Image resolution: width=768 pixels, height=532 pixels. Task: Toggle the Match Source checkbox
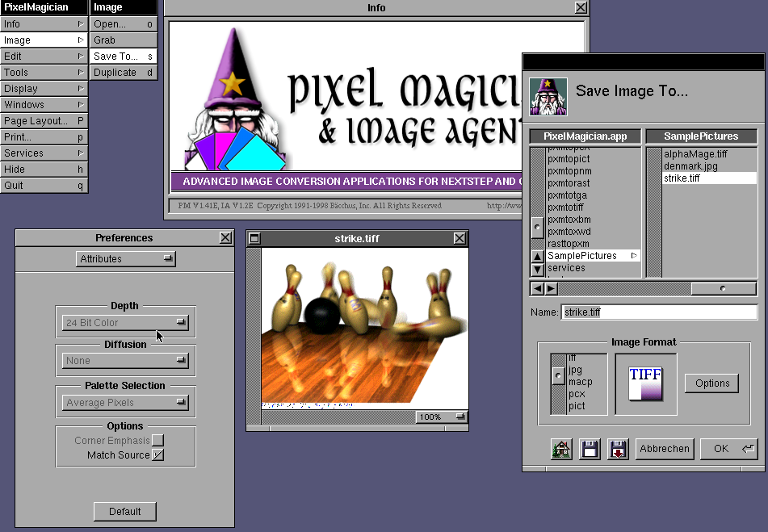[x=157, y=455]
